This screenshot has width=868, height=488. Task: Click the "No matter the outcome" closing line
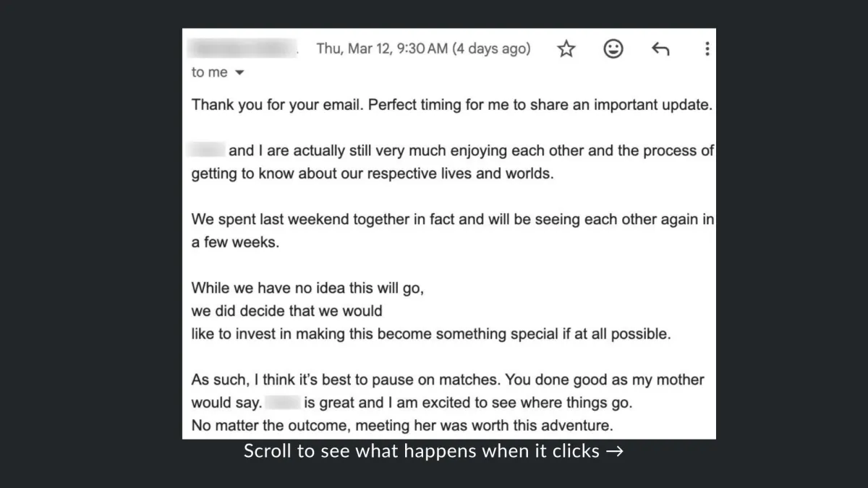(401, 425)
